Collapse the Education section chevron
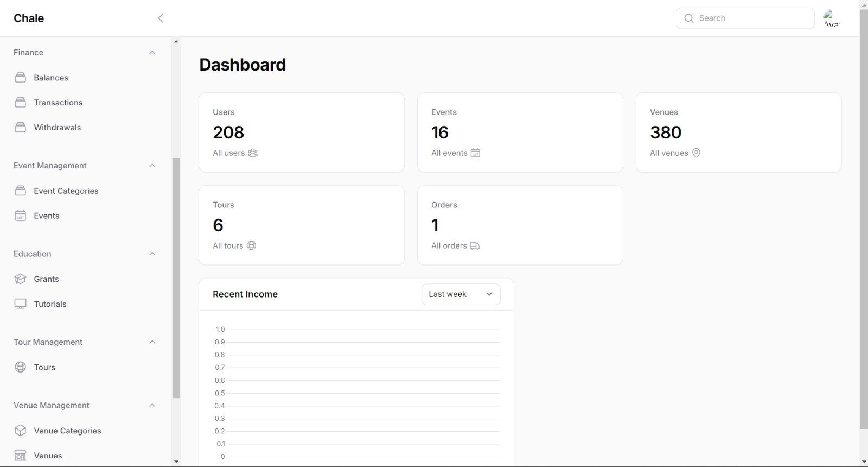868x467 pixels. click(152, 254)
